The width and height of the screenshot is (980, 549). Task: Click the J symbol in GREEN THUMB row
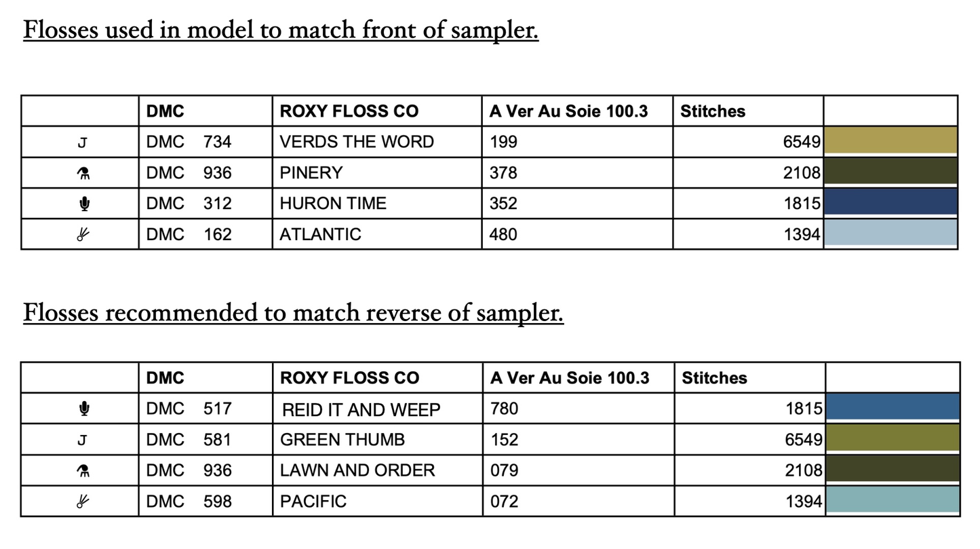click(81, 440)
